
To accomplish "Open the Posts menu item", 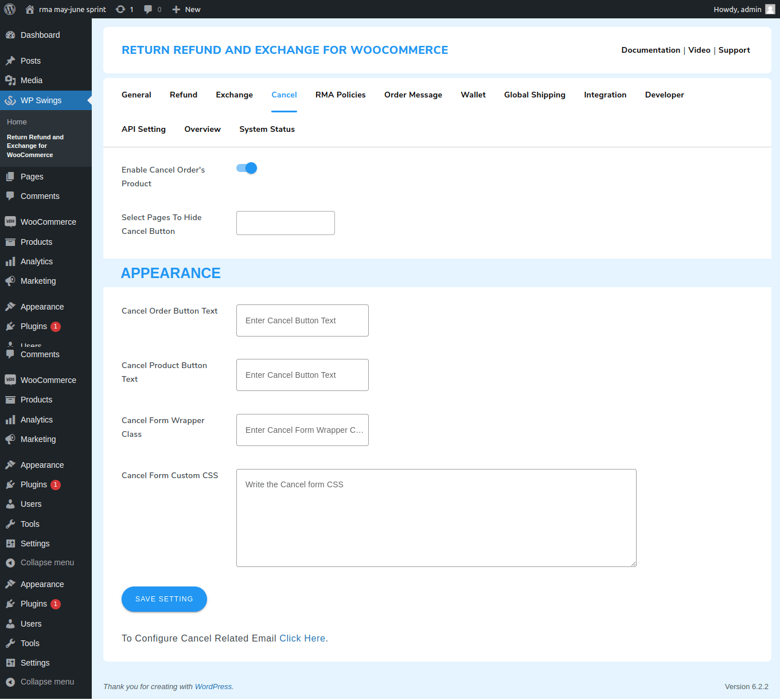I will point(46,61).
